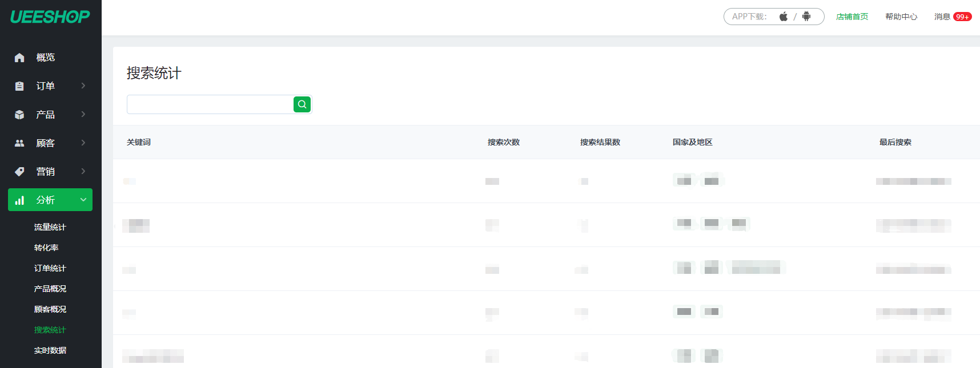Open 转化率 in the sidebar
Screen dimensions: 980x368
[x=46, y=248]
